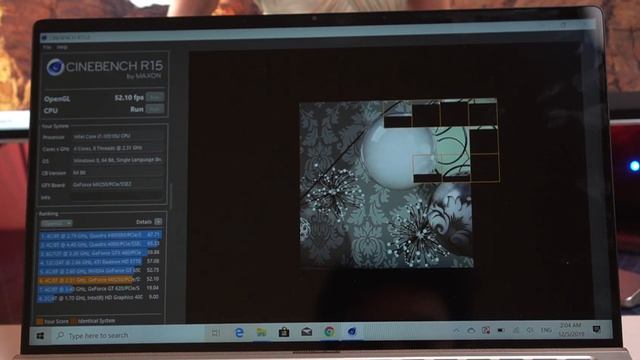Run the CPU benchmark
640x360 pixels.
[155, 109]
